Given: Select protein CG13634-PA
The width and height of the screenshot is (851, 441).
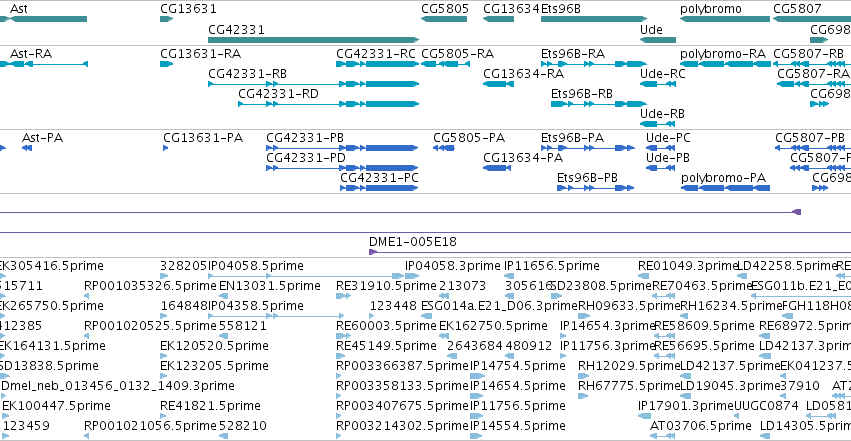Looking at the screenshot, I should point(497,168).
